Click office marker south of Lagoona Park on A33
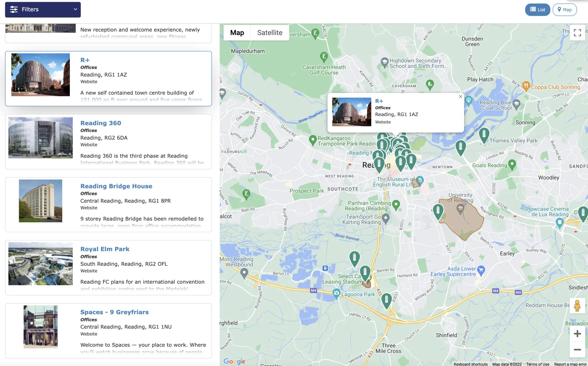Viewport: 588px width, 366px height. point(386,301)
